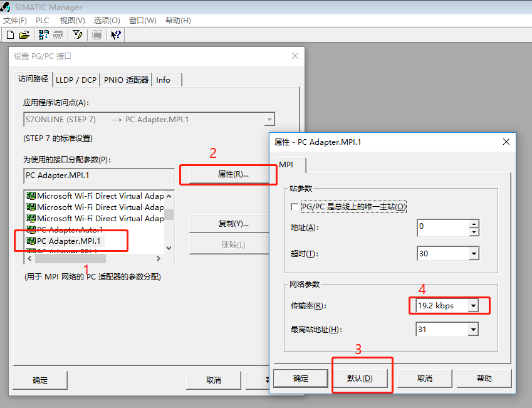Click the SIMATIC Manager title bar app icon

(6, 7)
